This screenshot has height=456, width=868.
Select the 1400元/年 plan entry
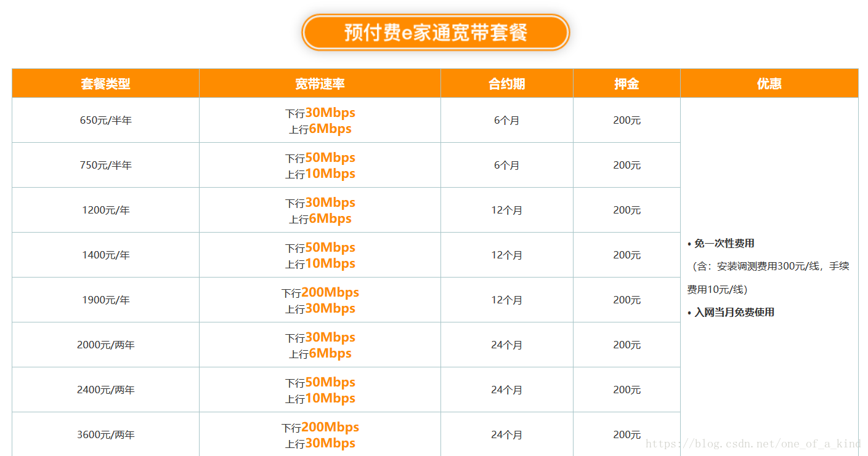[x=105, y=255]
